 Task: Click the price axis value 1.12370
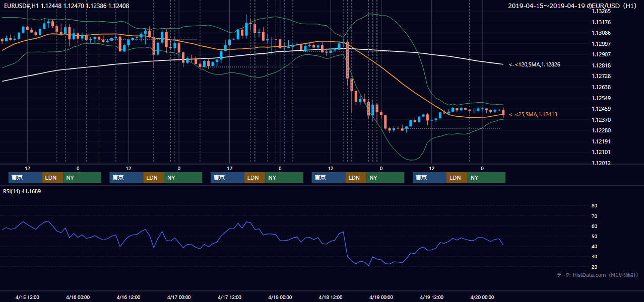click(x=601, y=120)
